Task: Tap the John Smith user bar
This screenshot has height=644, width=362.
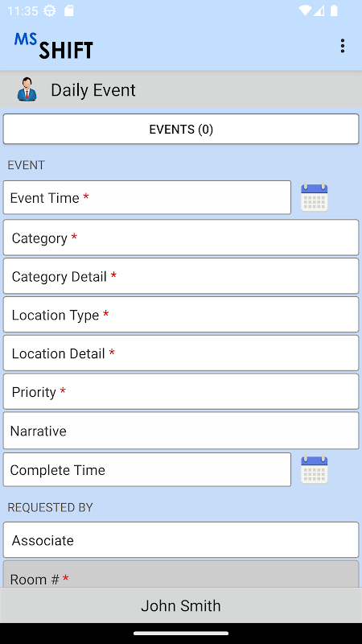Action: coord(181,605)
